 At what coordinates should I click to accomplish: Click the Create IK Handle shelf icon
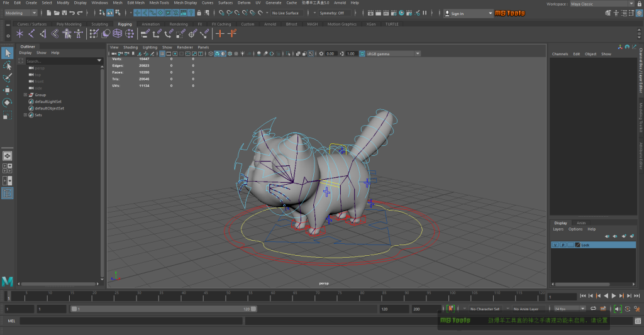tap(43, 34)
